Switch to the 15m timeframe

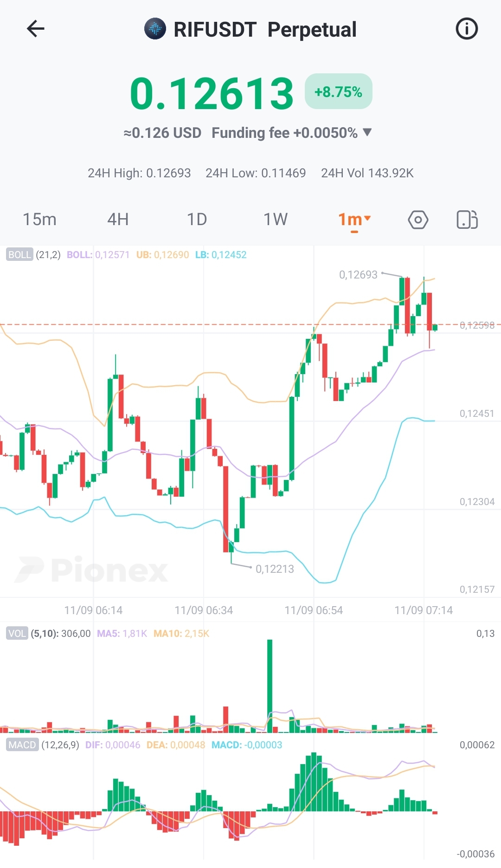tap(39, 220)
